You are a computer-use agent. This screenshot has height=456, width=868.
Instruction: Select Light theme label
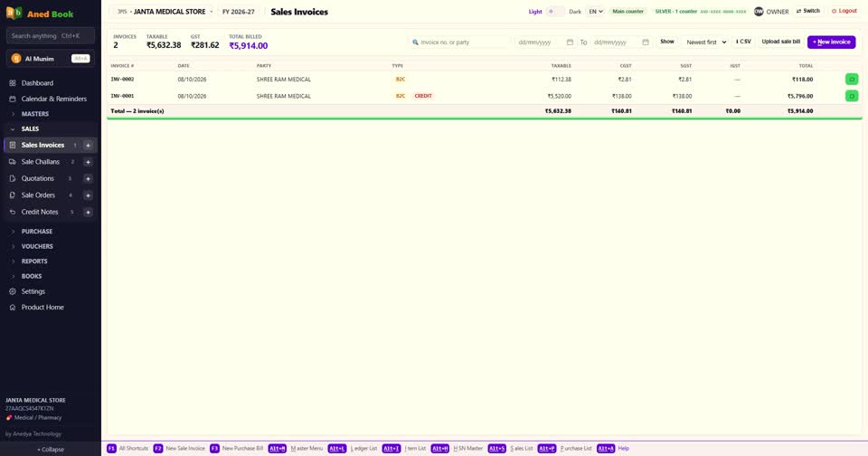(535, 12)
